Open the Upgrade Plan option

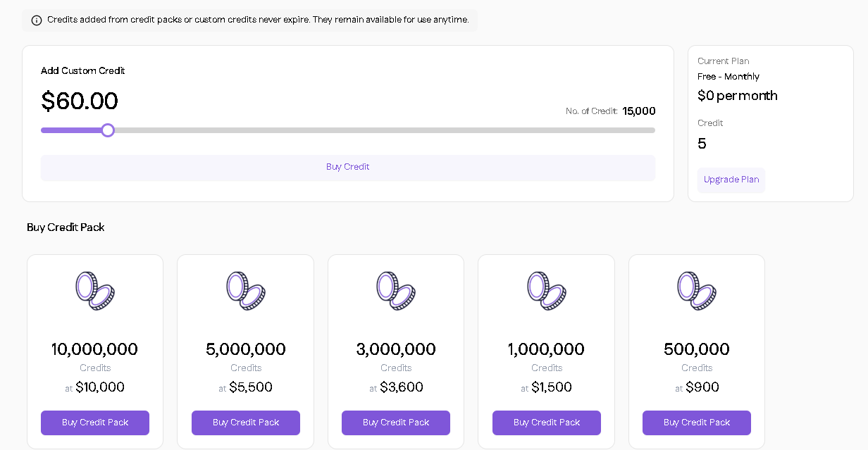tap(731, 180)
